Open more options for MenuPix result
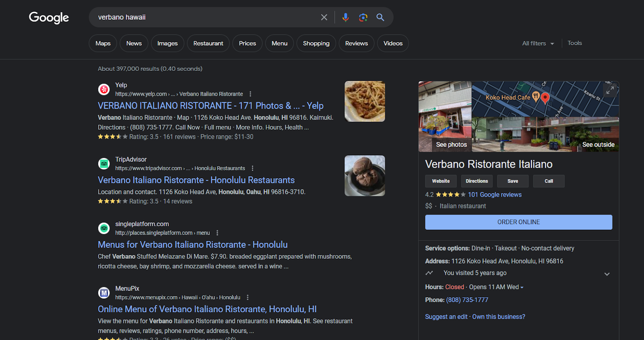Screen dimensions: 644x340 coord(248,297)
